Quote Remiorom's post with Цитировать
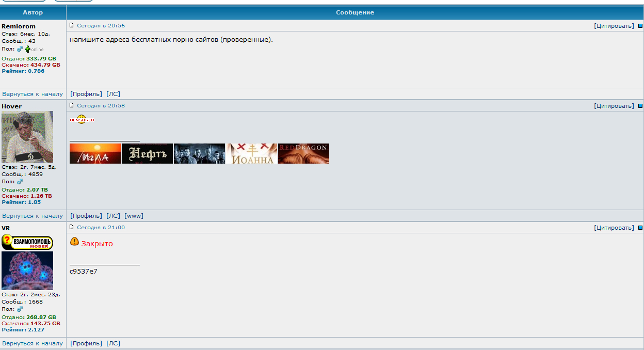 click(614, 26)
